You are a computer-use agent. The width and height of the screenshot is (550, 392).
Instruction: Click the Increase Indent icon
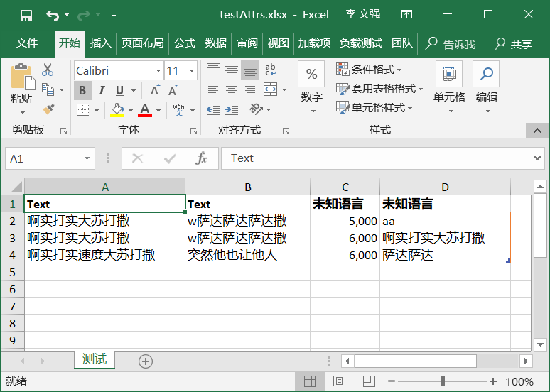pyautogui.click(x=231, y=109)
